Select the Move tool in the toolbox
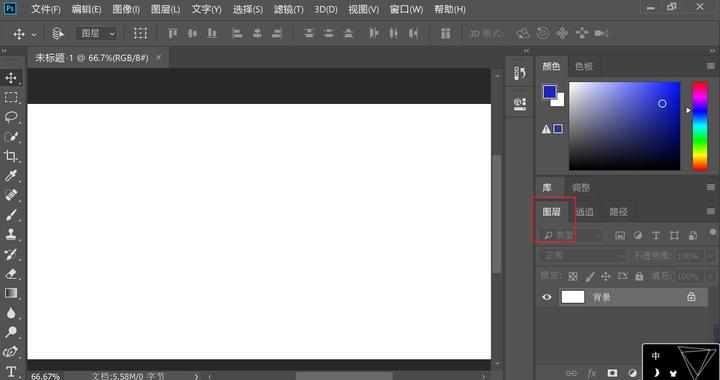Image resolution: width=720 pixels, height=380 pixels. click(x=11, y=78)
